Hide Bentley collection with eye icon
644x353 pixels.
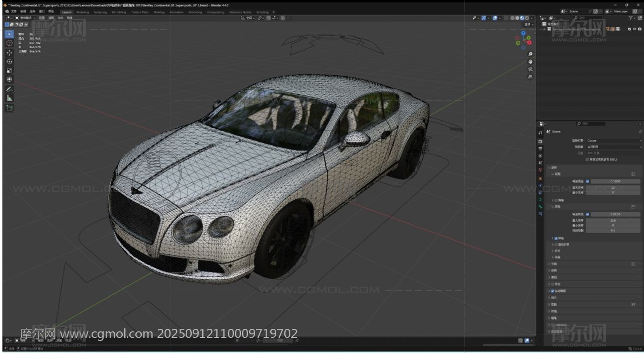click(x=634, y=29)
